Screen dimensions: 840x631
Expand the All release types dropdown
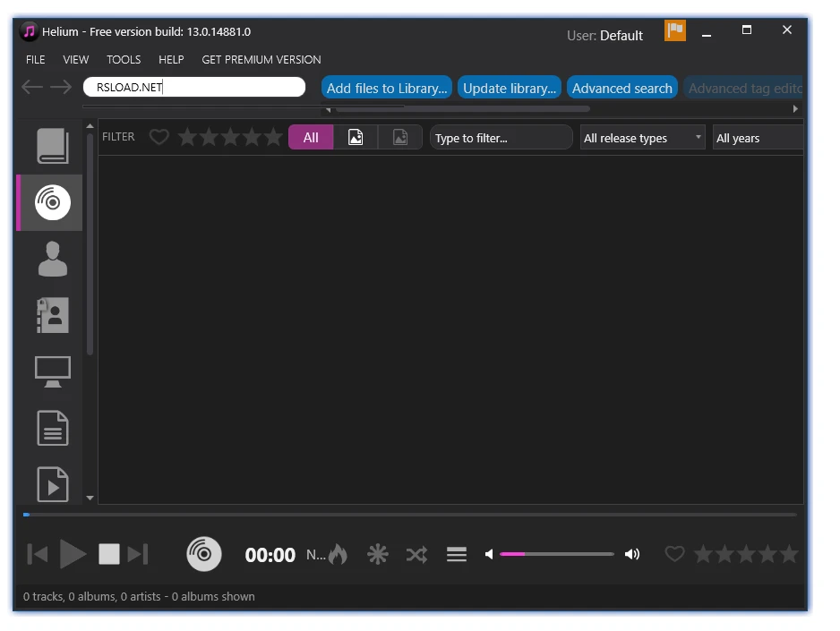642,138
